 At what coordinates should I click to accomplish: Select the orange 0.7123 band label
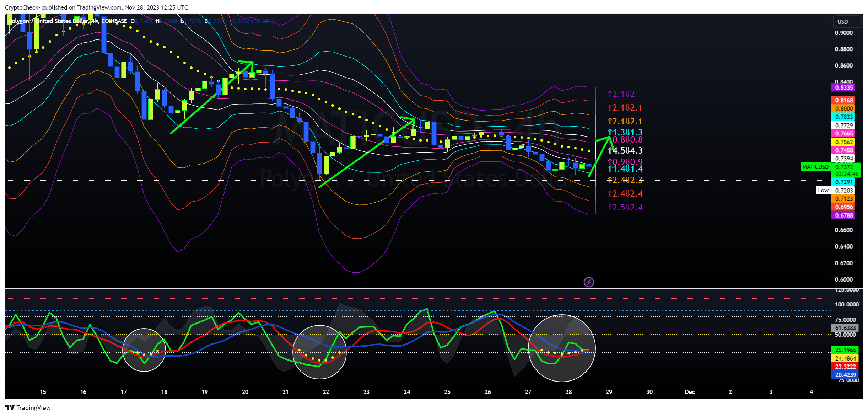(843, 198)
